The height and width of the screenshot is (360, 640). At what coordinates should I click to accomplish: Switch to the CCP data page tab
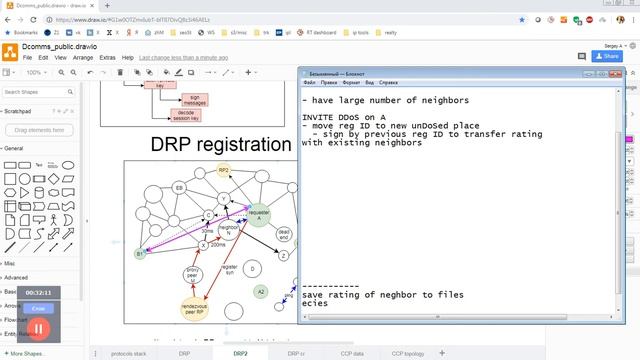(x=352, y=353)
